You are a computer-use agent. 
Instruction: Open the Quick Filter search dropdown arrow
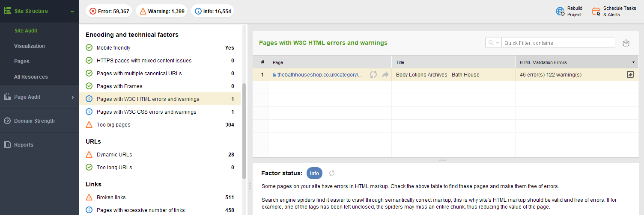tap(498, 43)
